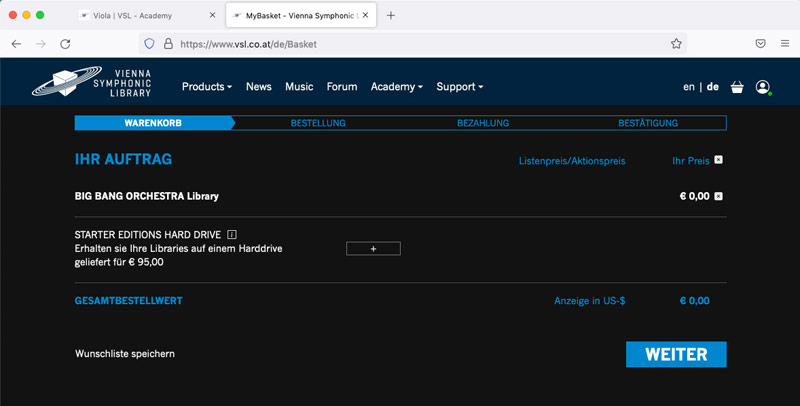Screen dimensions: 800x406
Task: Expand the Academy dropdown menu
Action: pos(396,87)
